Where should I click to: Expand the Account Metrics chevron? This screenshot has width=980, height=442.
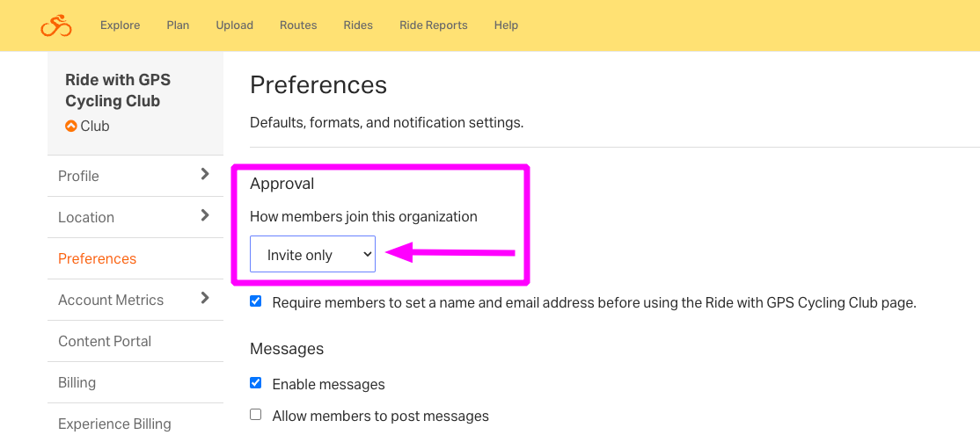pyautogui.click(x=205, y=298)
